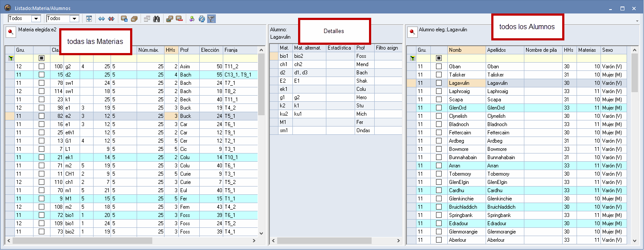
Task: Open the first Todos dropdown
Action: (36, 19)
